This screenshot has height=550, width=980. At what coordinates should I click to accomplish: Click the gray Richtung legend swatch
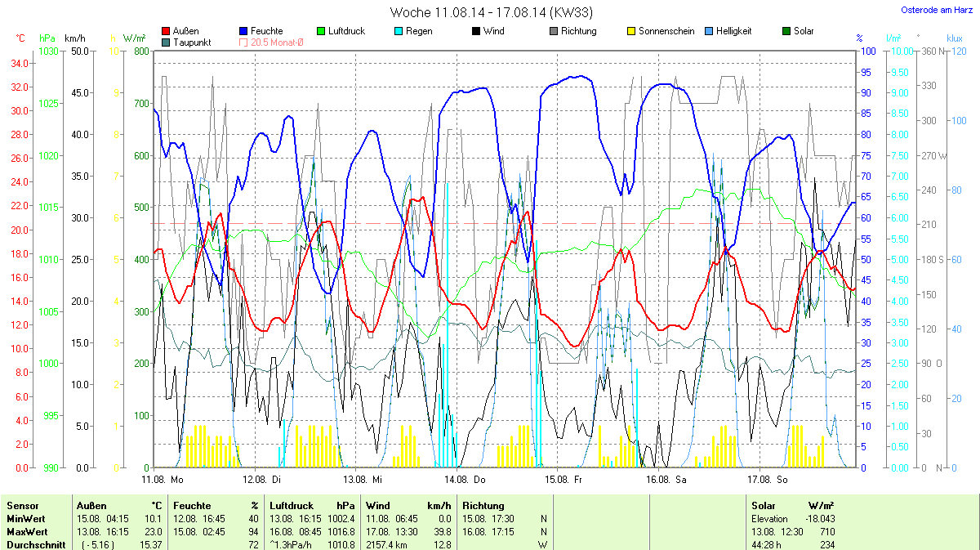(553, 31)
